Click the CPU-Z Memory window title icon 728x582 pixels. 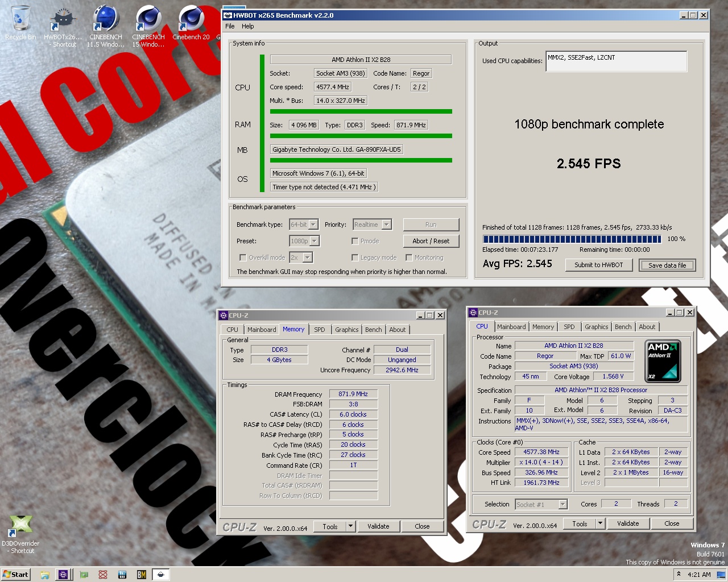coord(223,315)
